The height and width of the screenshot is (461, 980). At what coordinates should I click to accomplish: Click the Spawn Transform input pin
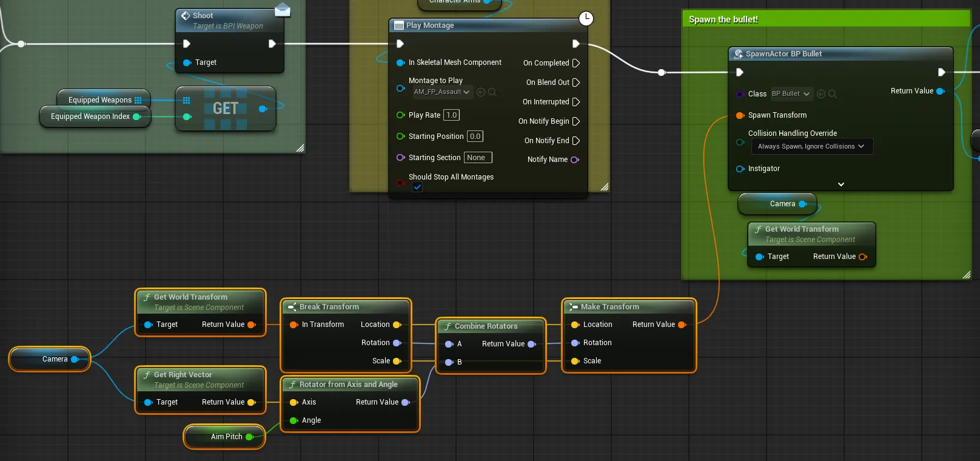[x=740, y=115]
